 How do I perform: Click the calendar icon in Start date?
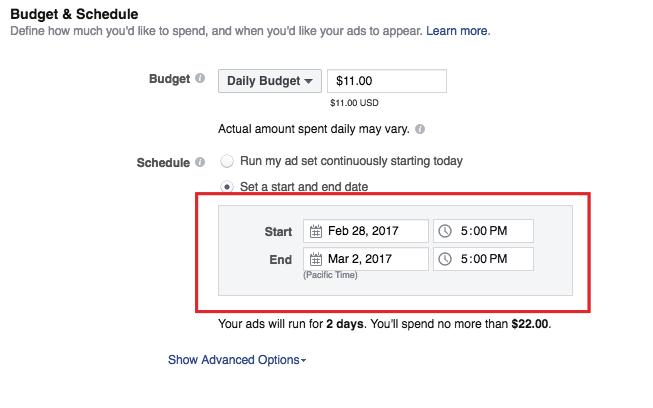click(x=316, y=231)
